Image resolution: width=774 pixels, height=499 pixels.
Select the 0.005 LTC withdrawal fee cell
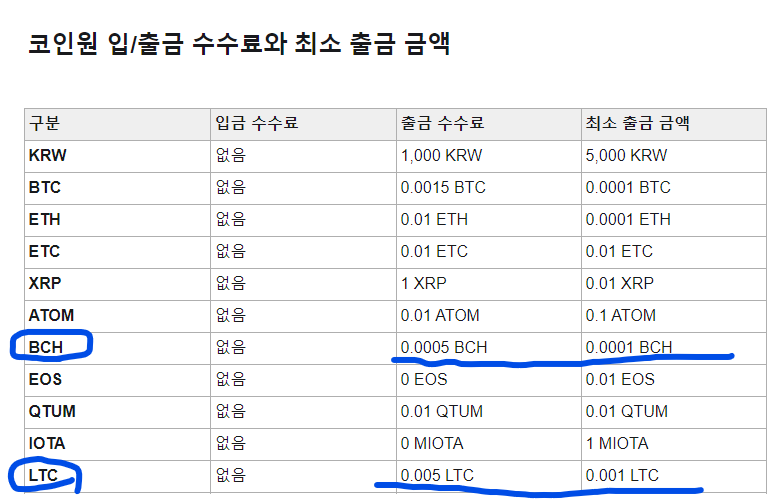(x=489, y=476)
